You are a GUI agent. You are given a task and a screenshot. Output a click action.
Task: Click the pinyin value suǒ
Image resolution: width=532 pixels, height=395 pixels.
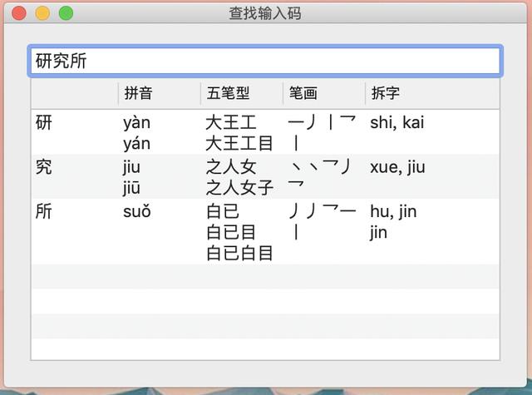(137, 212)
